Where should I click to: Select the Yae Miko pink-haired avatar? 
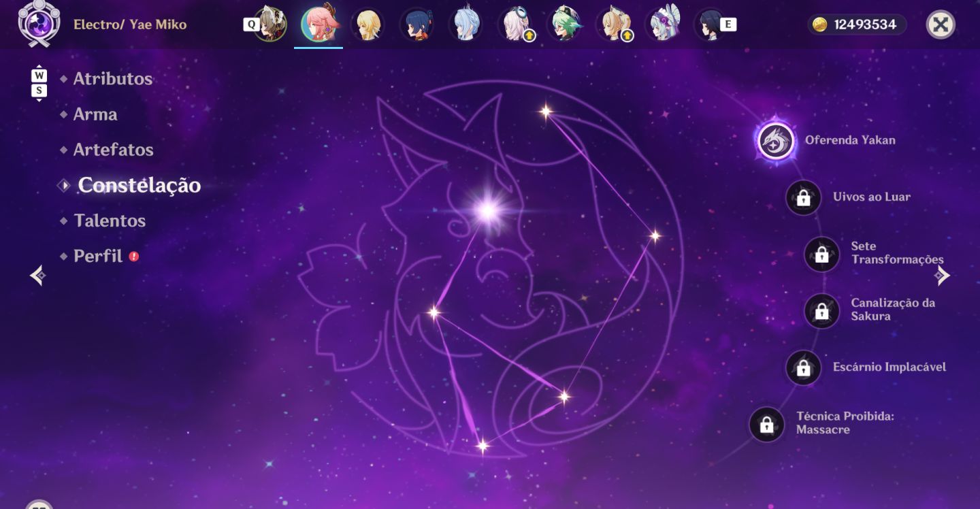tap(318, 24)
